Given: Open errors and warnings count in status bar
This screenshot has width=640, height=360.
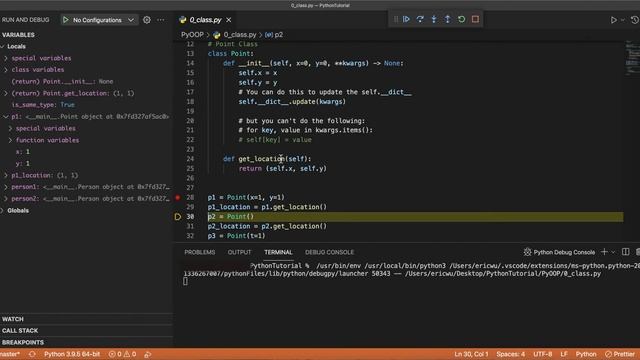Looking at the screenshot, I should tap(122, 354).
